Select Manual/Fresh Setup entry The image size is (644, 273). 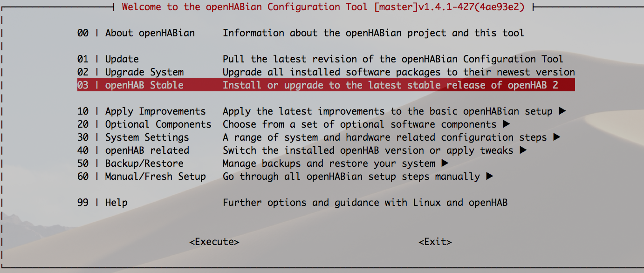155,177
